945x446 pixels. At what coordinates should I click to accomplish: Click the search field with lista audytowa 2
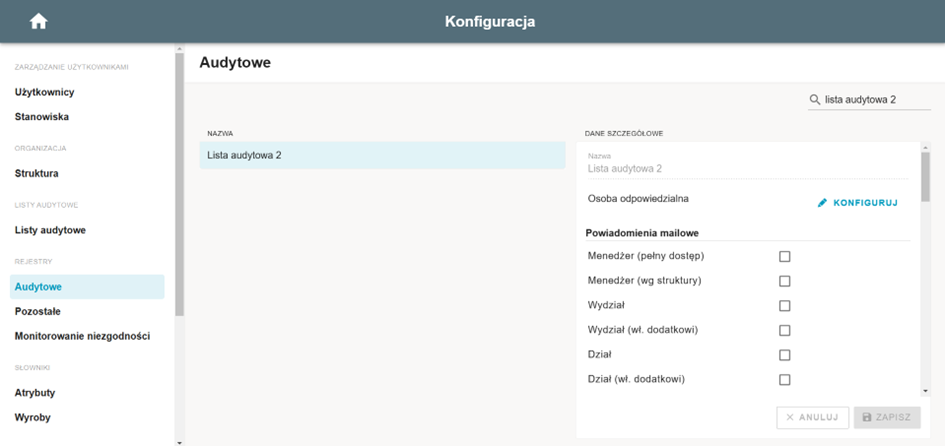point(870,100)
